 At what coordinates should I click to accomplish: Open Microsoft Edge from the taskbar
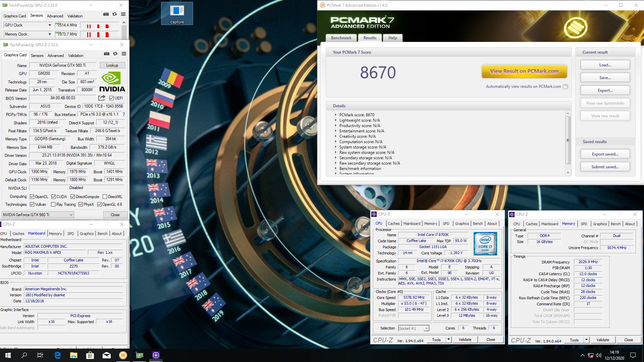coord(57,355)
